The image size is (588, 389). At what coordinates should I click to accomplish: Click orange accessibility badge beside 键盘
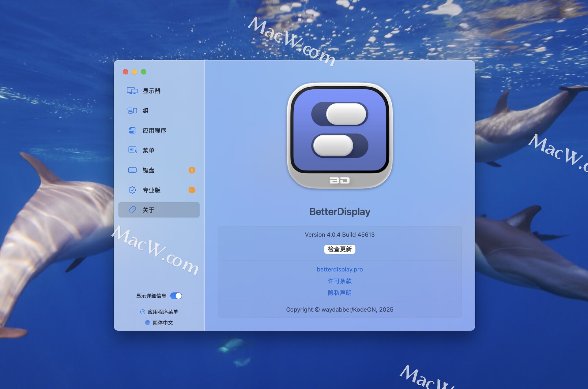192,170
